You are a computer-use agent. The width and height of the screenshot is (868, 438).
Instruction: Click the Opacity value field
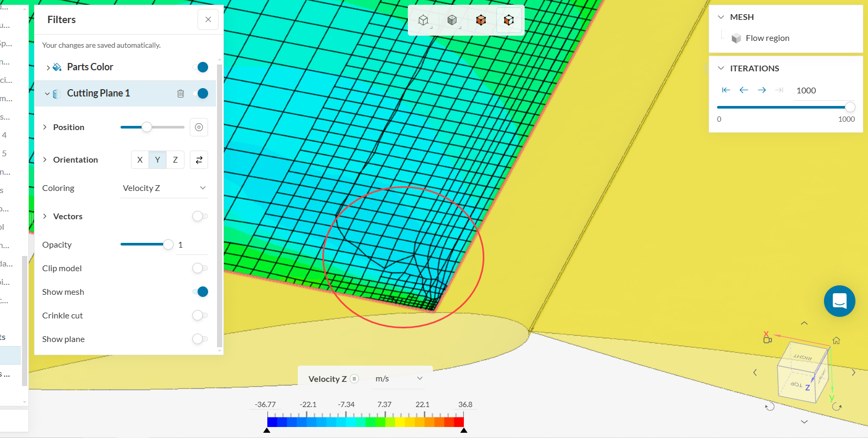coord(192,245)
